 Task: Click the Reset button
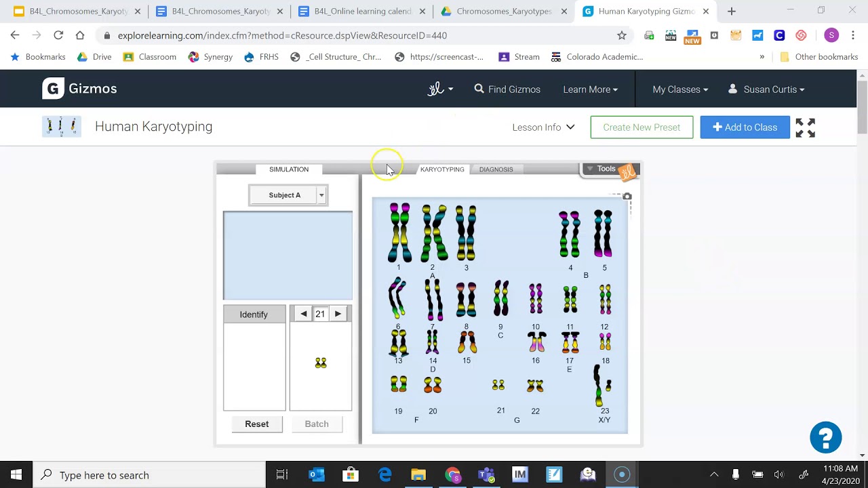[256, 424]
